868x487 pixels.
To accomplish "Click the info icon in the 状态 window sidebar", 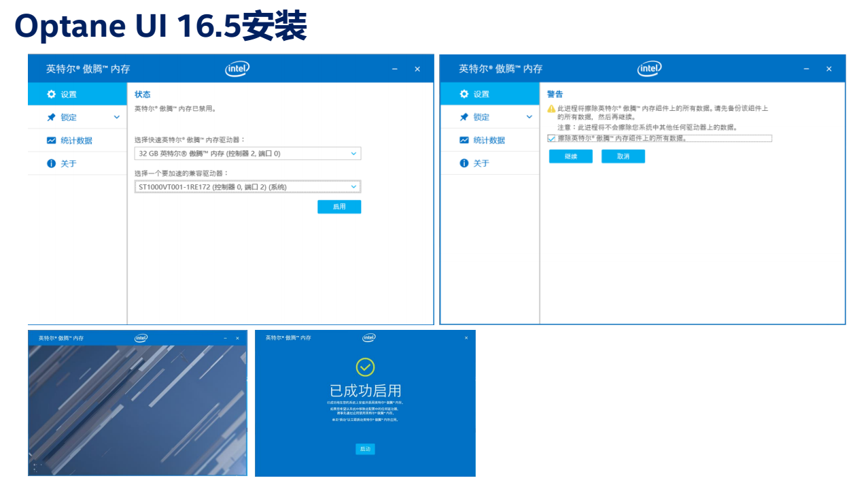I will [x=51, y=163].
